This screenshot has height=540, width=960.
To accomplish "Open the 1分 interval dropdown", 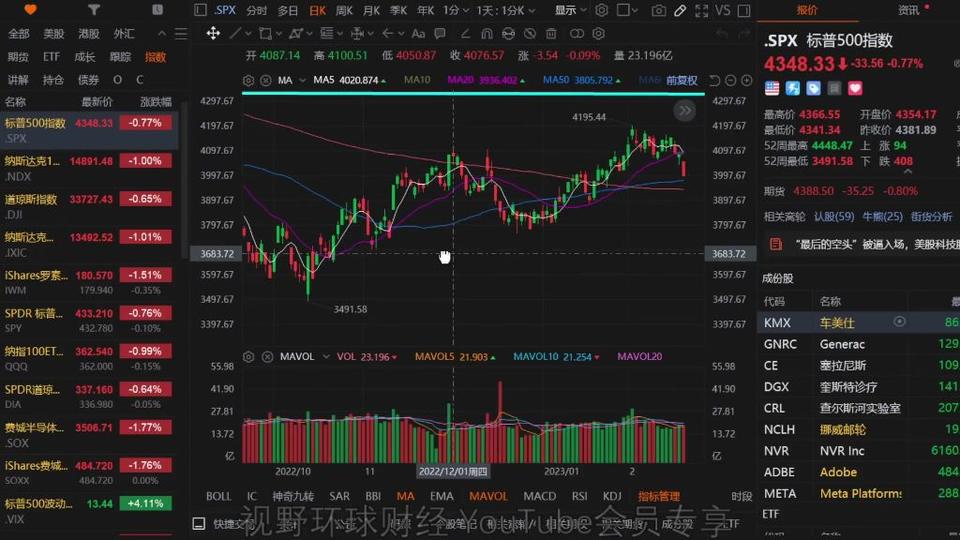I will coord(456,10).
